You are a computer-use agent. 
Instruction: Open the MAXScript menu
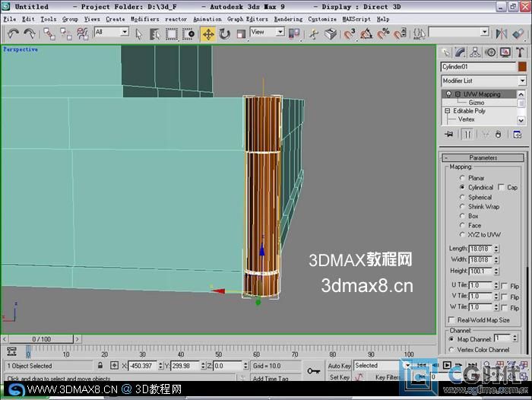pos(356,19)
